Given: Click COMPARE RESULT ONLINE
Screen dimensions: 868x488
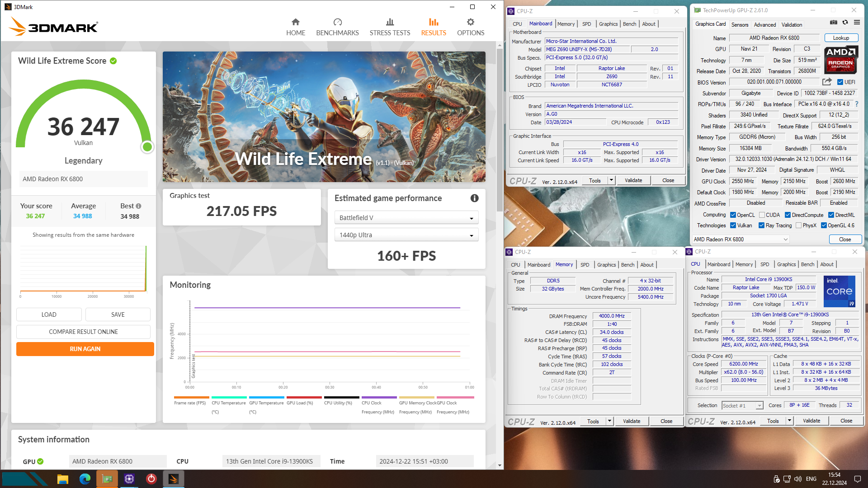Looking at the screenshot, I should click(83, 332).
